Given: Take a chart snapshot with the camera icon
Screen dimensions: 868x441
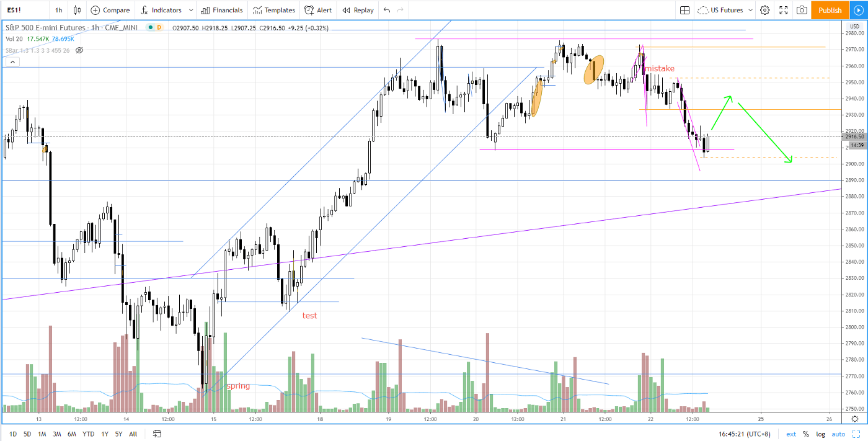Looking at the screenshot, I should click(x=802, y=10).
